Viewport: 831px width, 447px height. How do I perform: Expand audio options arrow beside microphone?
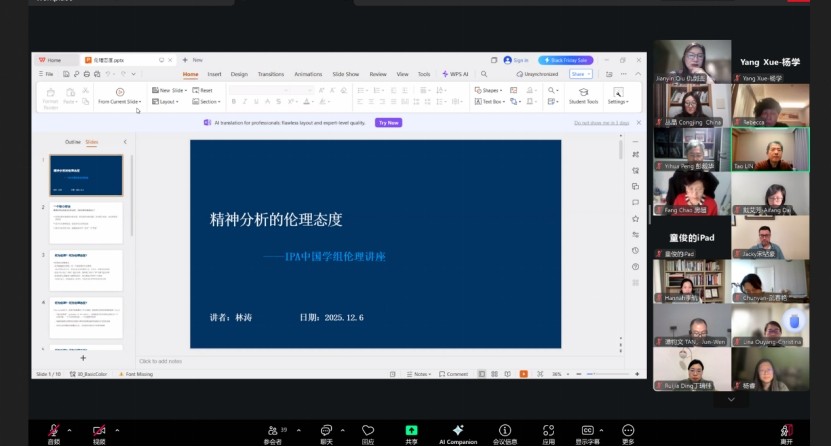click(x=71, y=430)
